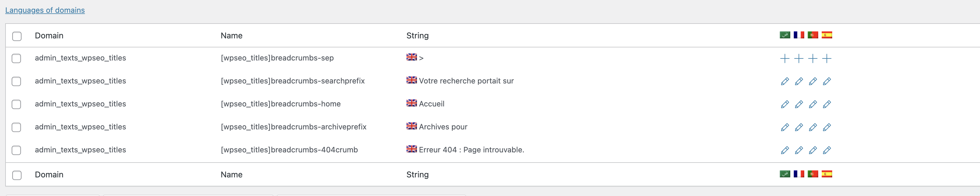Open the Languages of domains link
980x196 pixels.
(x=45, y=10)
